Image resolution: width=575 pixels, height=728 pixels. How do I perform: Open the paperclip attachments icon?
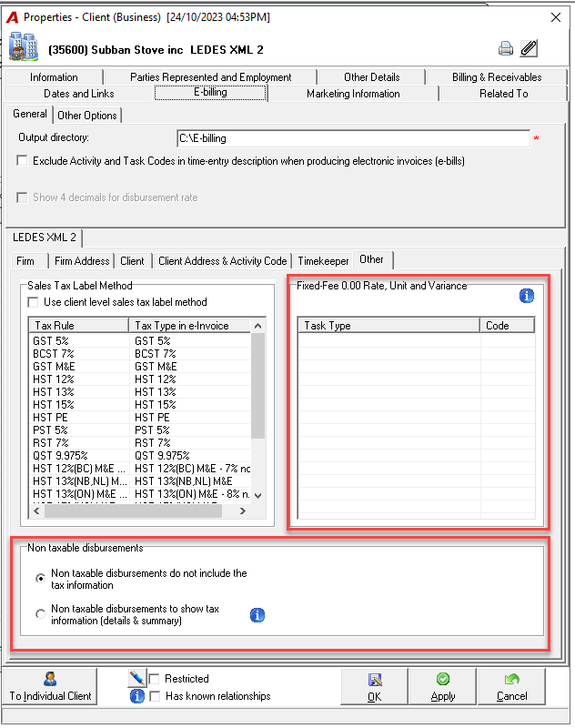(529, 48)
